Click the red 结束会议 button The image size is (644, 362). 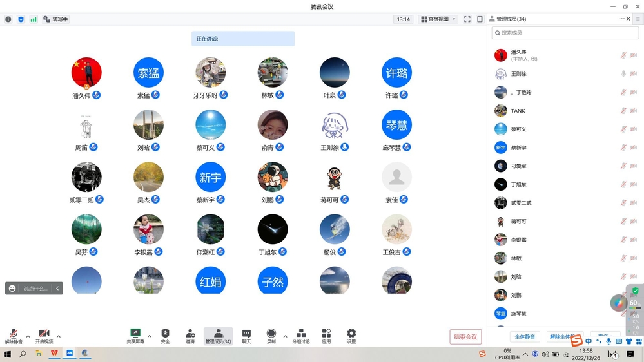465,336
